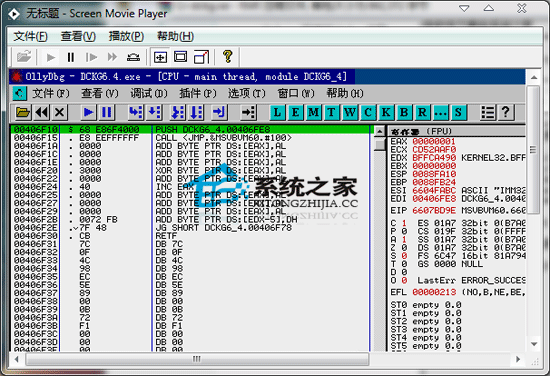Click EAX register value 00000001

pyautogui.click(x=434, y=141)
